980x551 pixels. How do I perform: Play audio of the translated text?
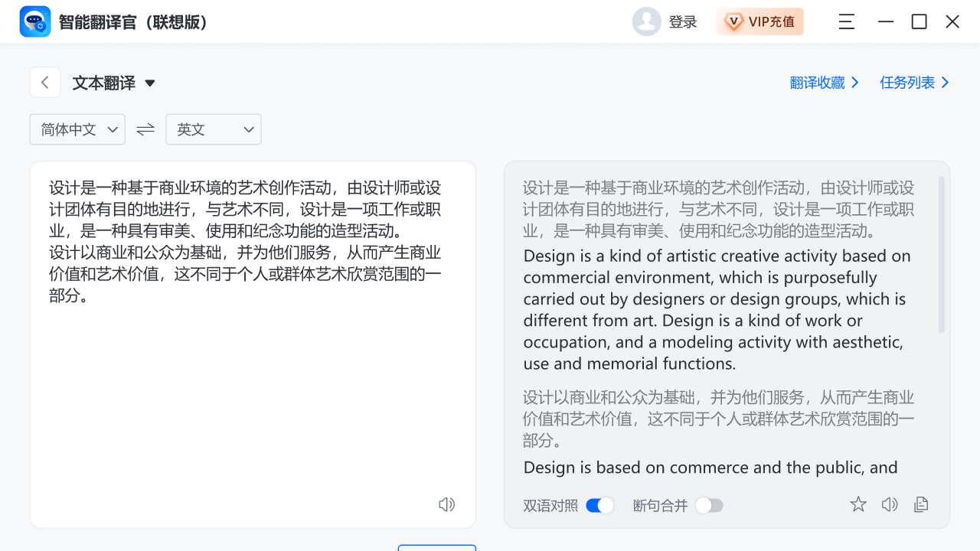coord(889,504)
